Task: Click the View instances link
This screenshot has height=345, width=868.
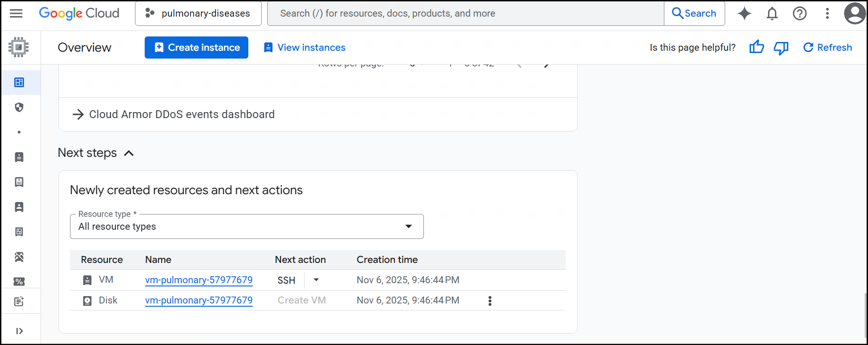Action: click(305, 48)
